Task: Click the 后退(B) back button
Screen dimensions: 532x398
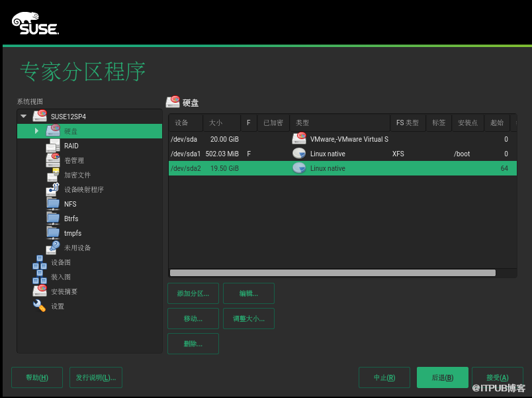Action: pyautogui.click(x=443, y=377)
